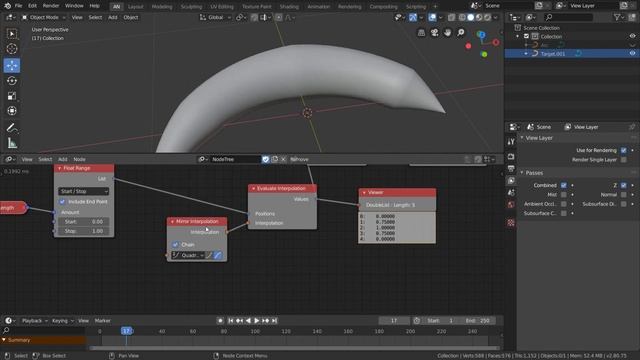Collapse the View Layer panel
The width and height of the screenshot is (640, 360).
coord(522,138)
